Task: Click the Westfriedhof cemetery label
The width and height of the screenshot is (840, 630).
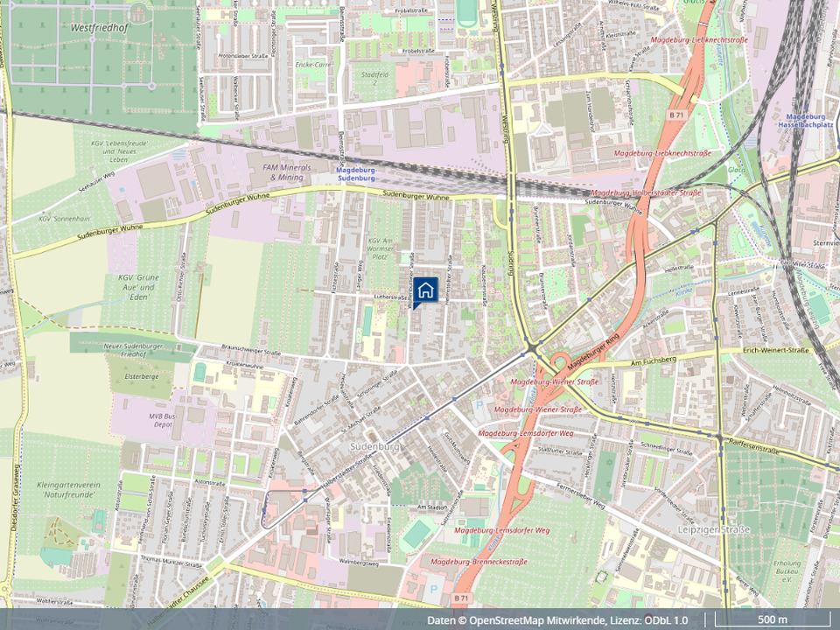Action: tap(99, 28)
